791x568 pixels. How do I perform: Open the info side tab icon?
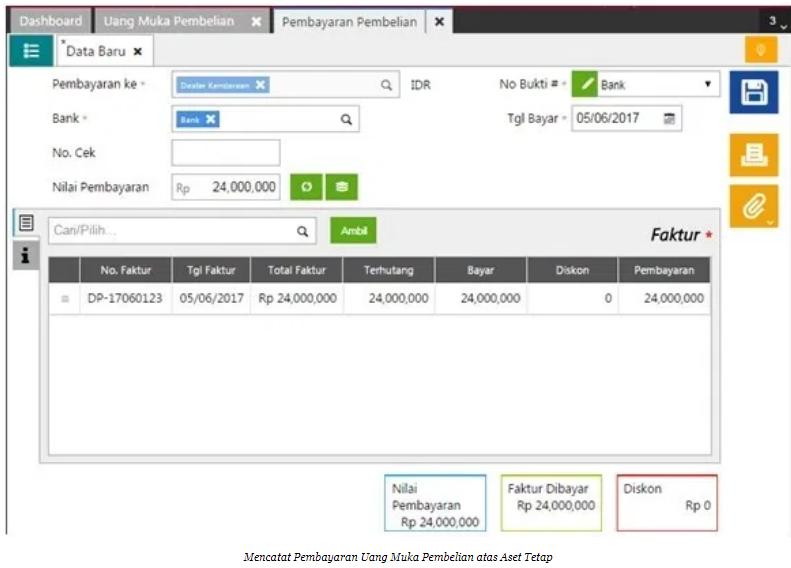click(25, 256)
